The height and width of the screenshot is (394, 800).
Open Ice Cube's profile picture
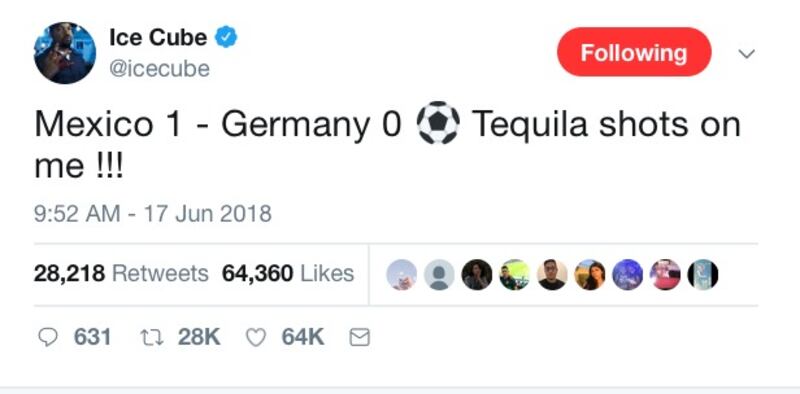tap(65, 53)
